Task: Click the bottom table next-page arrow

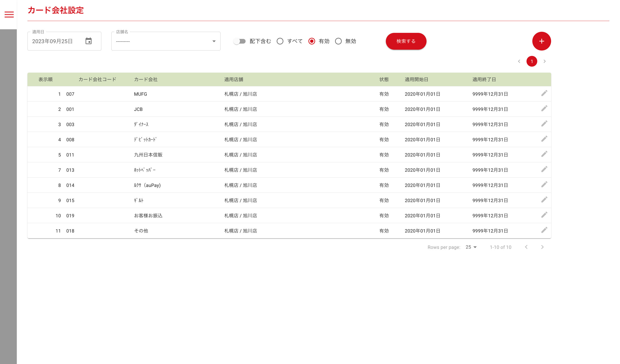Action: 542,247
